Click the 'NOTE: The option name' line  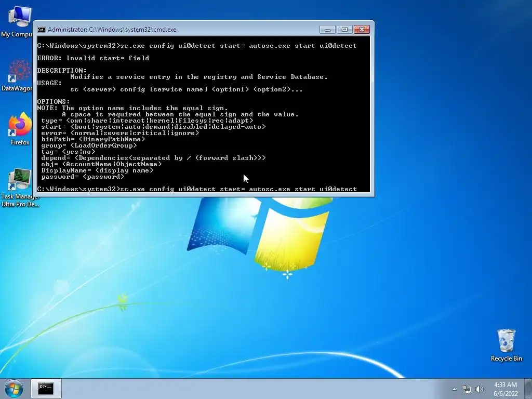[132, 108]
